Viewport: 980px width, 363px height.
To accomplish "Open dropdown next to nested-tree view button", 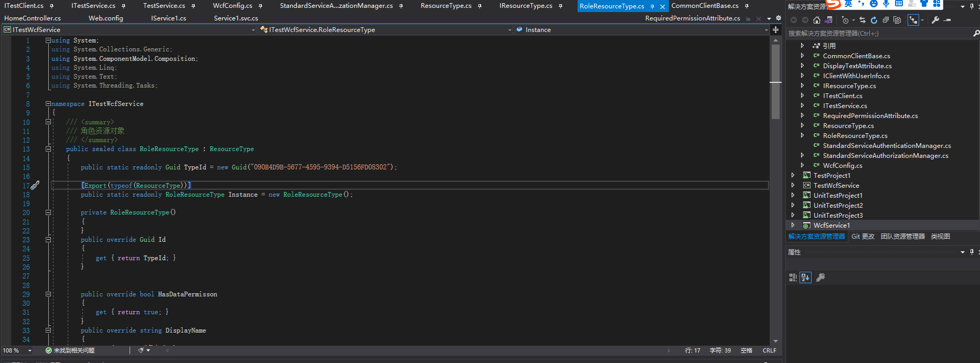I will [922, 20].
